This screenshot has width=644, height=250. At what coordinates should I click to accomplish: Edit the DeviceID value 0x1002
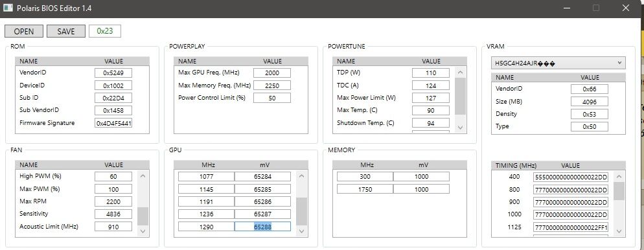[x=113, y=85]
